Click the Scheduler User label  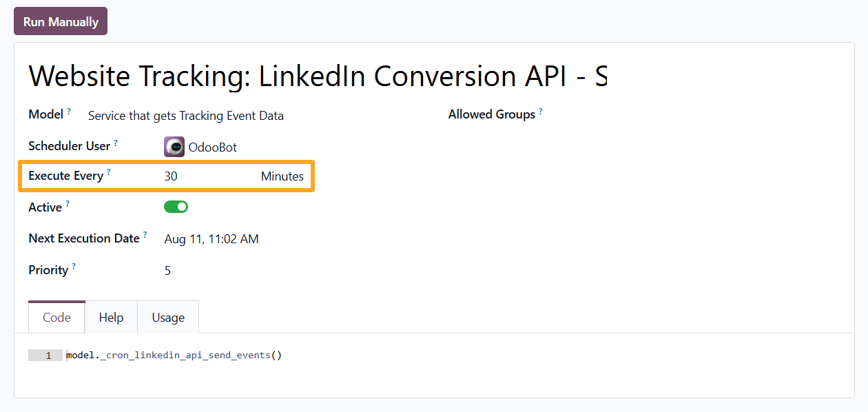(x=69, y=146)
